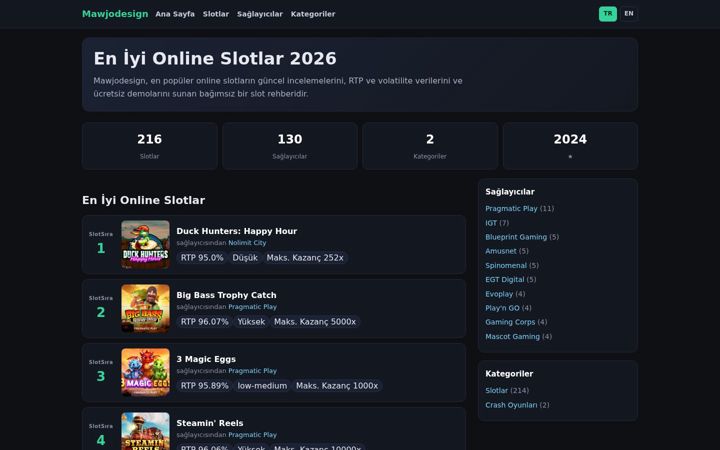Screen dimensions: 720x450
Task: Open Big Bass Trophy Catch thumbnail
Action: pyautogui.click(x=145, y=308)
